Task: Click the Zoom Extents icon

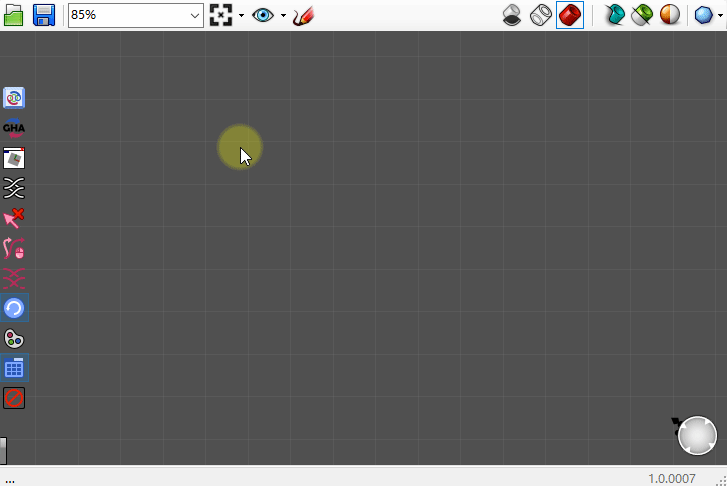Action: (x=221, y=15)
